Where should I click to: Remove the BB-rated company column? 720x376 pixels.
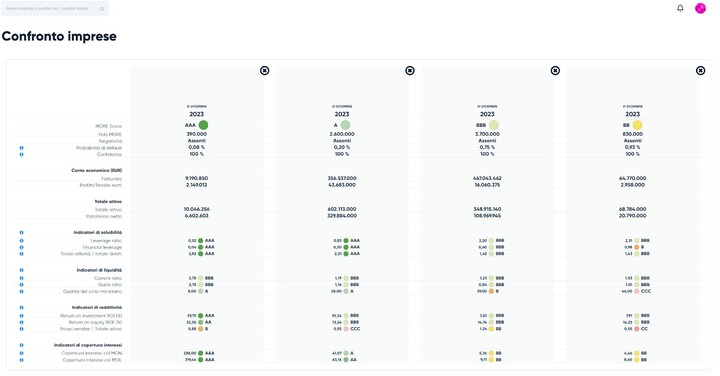[x=700, y=70]
